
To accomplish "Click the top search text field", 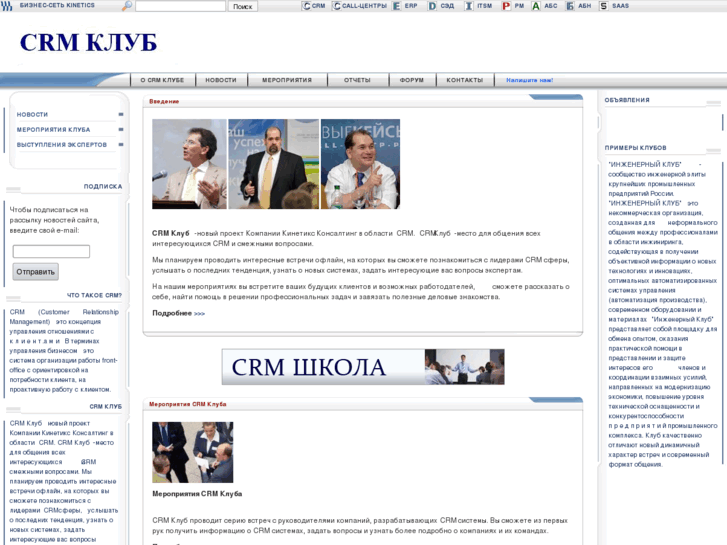I will [180, 6].
